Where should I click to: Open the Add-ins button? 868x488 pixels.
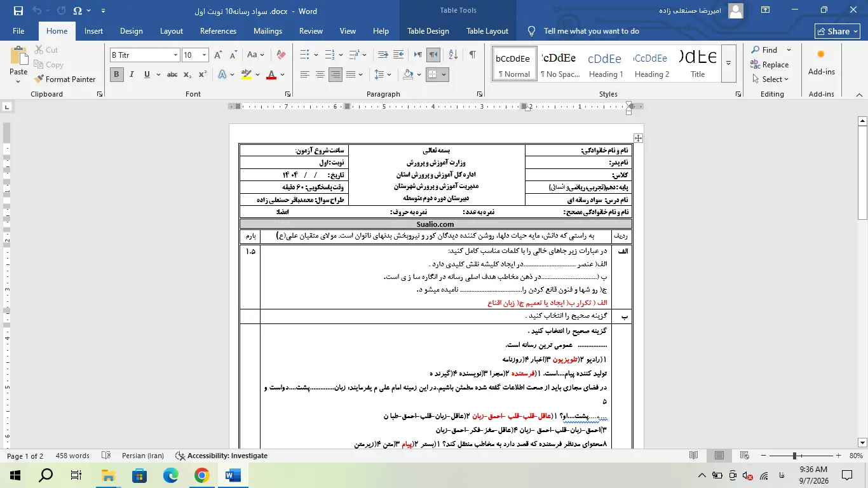coord(821,62)
